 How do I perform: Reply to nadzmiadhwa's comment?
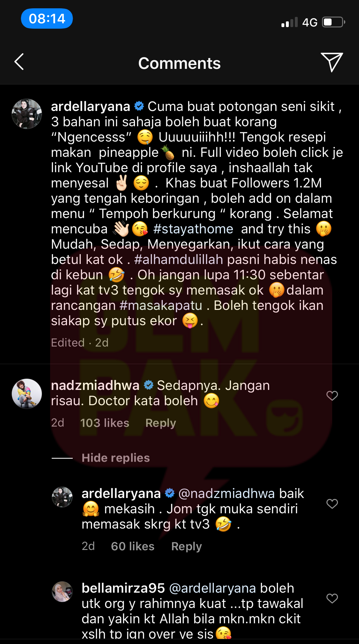pos(161,423)
